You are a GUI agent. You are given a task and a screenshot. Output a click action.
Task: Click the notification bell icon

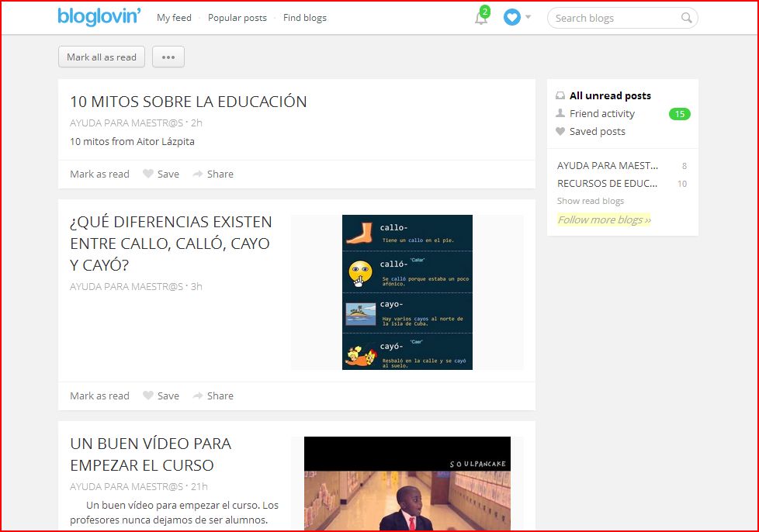point(480,17)
